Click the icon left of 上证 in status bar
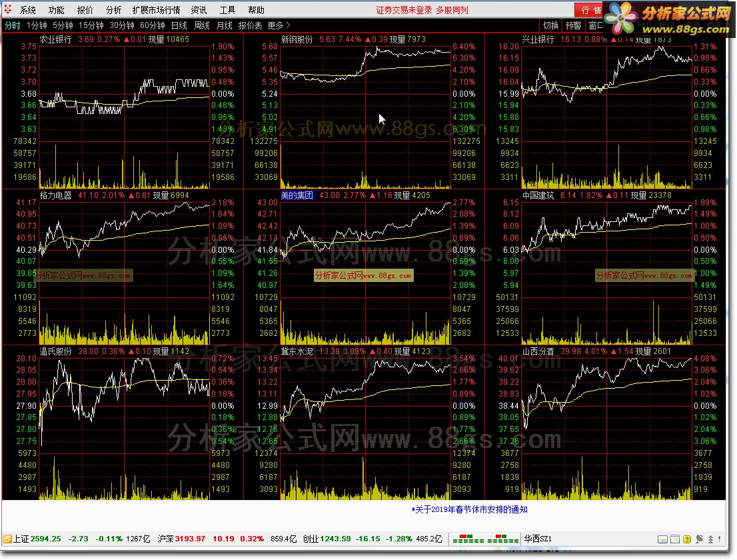This screenshot has height=560, width=737. click(7, 539)
